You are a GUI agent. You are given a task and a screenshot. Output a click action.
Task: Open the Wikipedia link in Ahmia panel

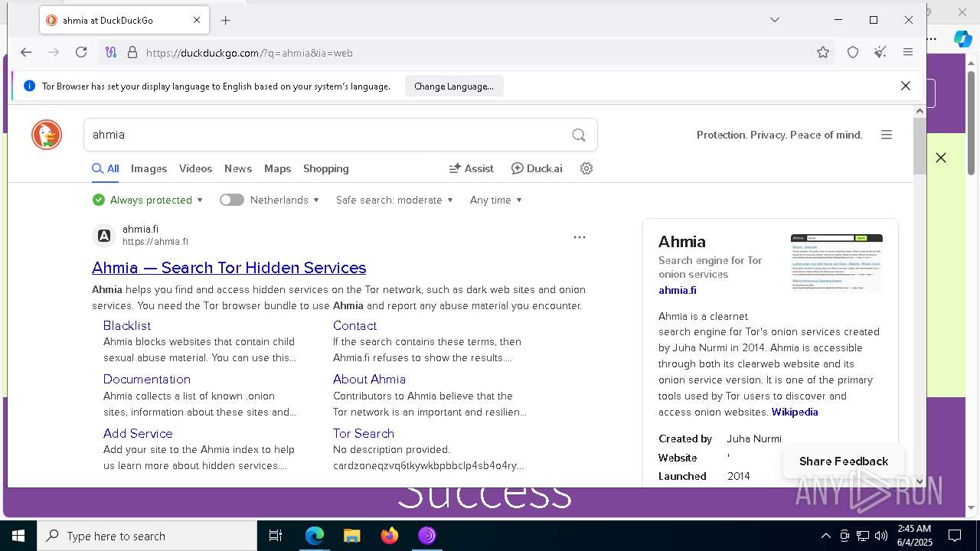pyautogui.click(x=795, y=412)
